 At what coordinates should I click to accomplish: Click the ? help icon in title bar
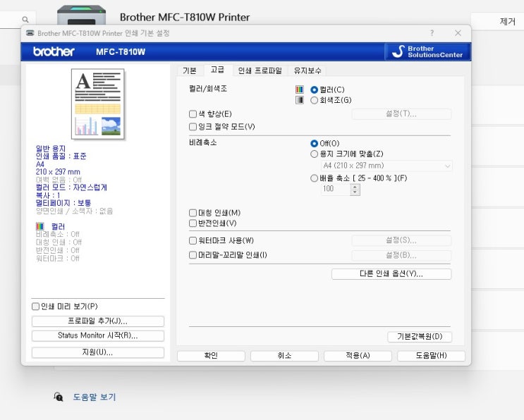point(432,33)
